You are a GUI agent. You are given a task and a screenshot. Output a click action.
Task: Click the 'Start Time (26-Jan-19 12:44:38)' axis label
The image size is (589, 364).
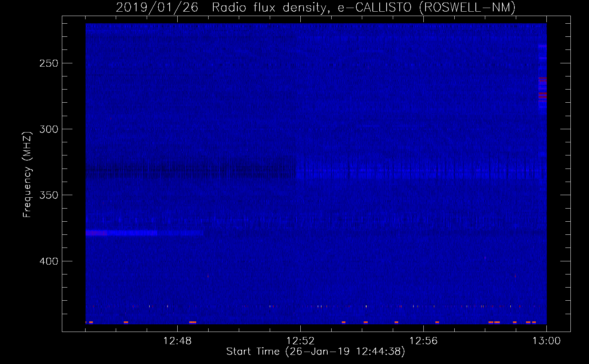pyautogui.click(x=316, y=352)
